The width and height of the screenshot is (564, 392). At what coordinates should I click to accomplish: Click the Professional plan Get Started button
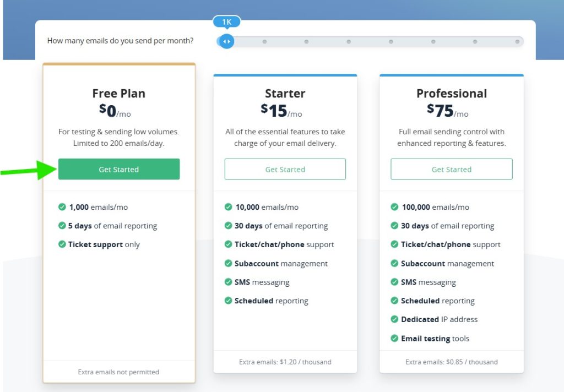coord(451,169)
